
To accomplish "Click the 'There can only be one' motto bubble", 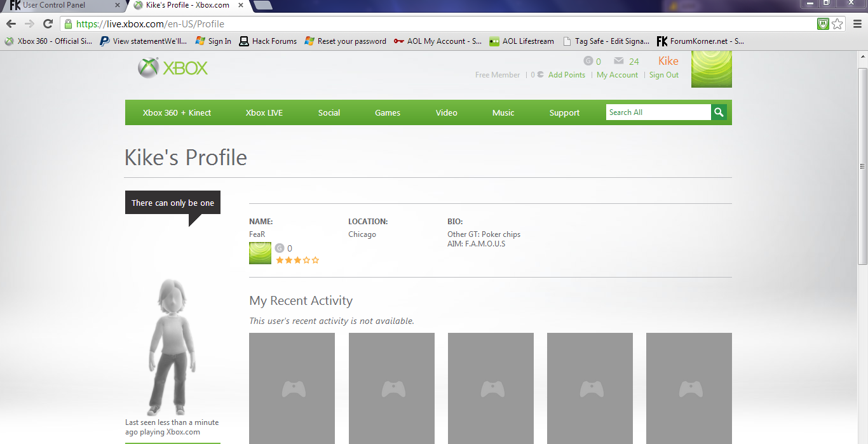I will tap(173, 203).
